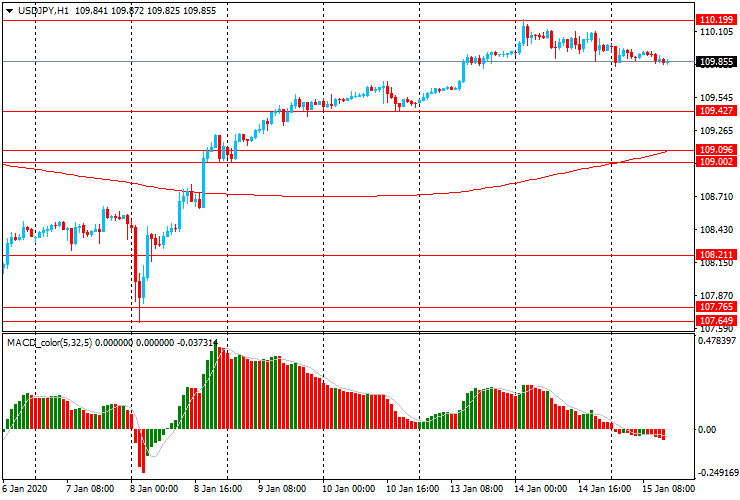Click the 110.199 red price level label

coord(716,19)
